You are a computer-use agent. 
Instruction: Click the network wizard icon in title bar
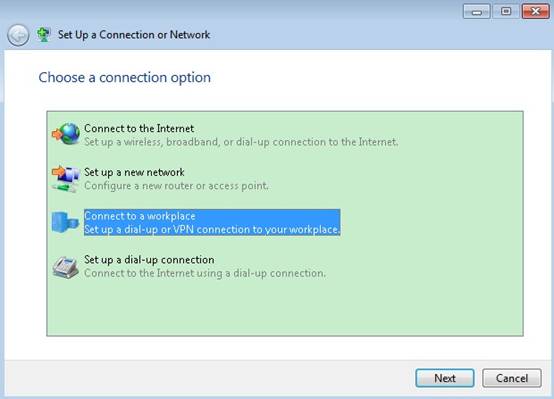[43, 35]
